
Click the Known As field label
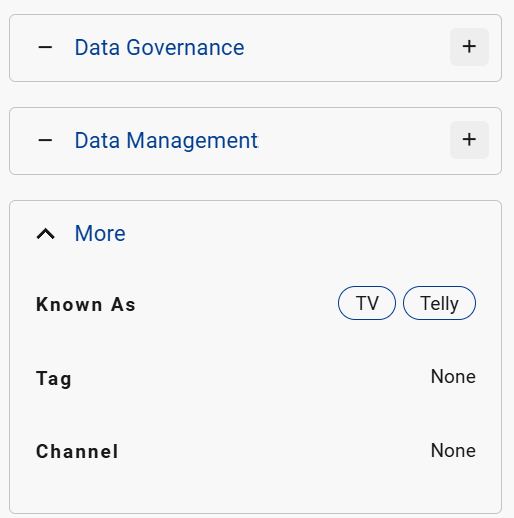point(86,304)
